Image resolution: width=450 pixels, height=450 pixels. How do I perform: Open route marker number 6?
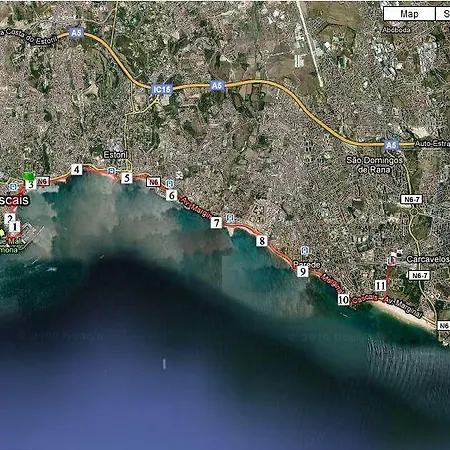click(172, 195)
